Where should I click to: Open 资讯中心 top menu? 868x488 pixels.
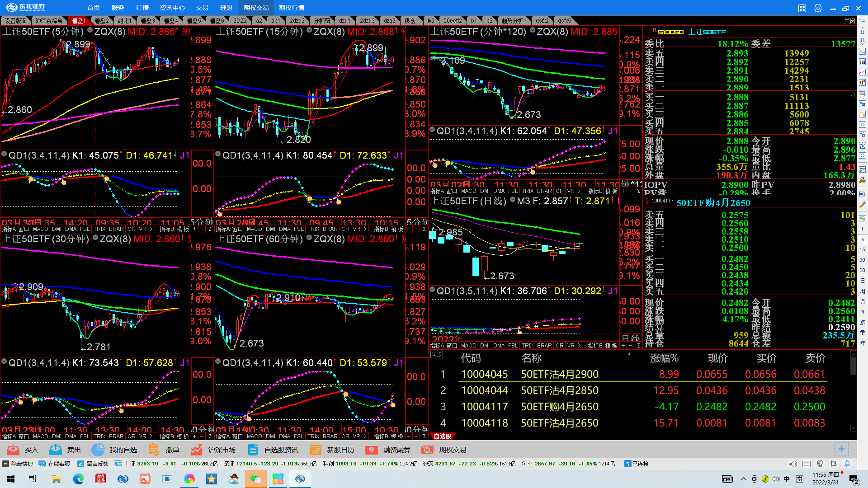(x=172, y=8)
